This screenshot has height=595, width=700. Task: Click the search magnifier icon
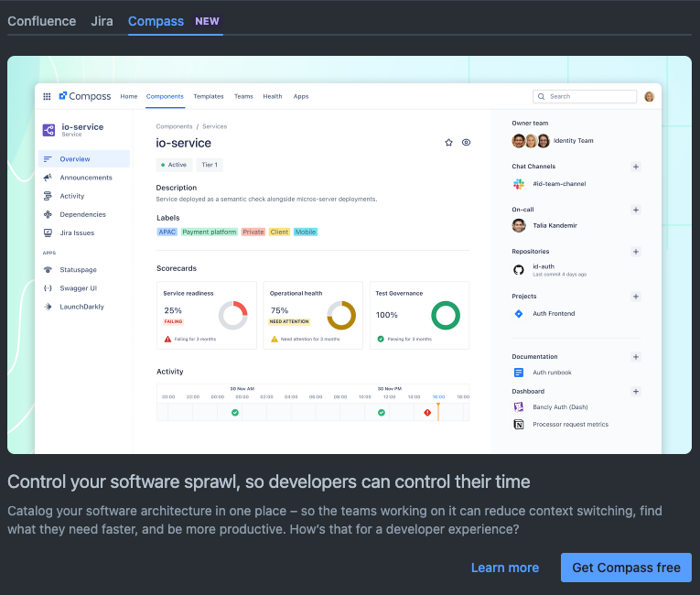541,96
